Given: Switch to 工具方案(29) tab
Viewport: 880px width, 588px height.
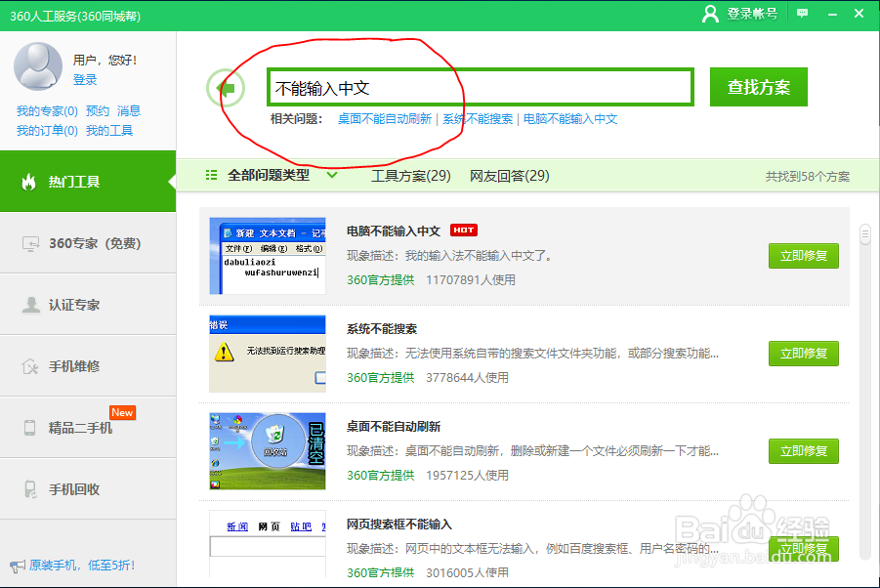Looking at the screenshot, I should [411, 176].
